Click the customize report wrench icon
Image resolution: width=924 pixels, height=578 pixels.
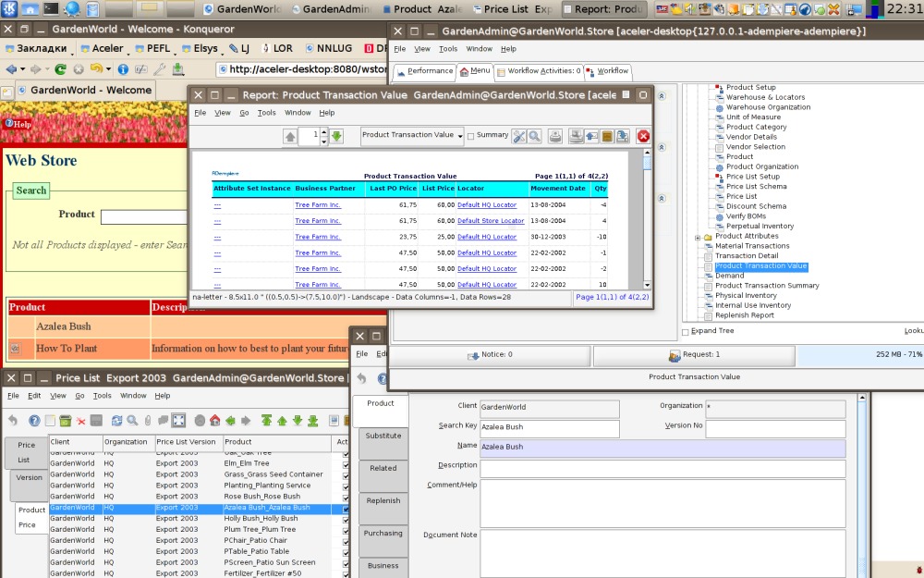(x=518, y=136)
